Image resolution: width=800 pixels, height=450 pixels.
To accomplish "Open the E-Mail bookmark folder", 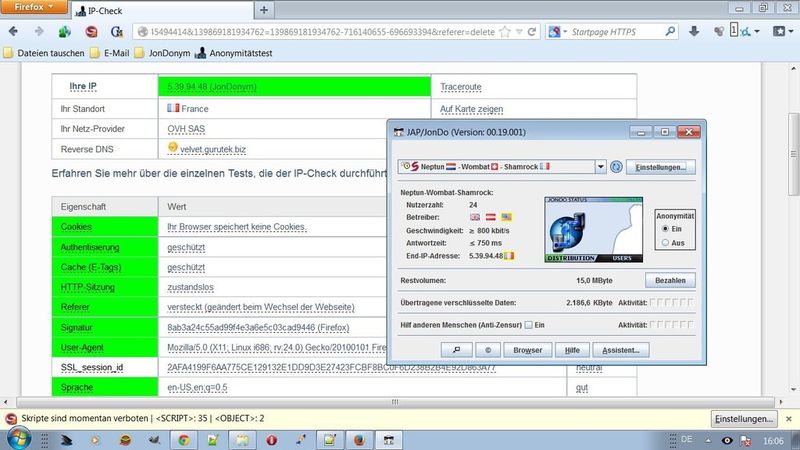I will 110,53.
